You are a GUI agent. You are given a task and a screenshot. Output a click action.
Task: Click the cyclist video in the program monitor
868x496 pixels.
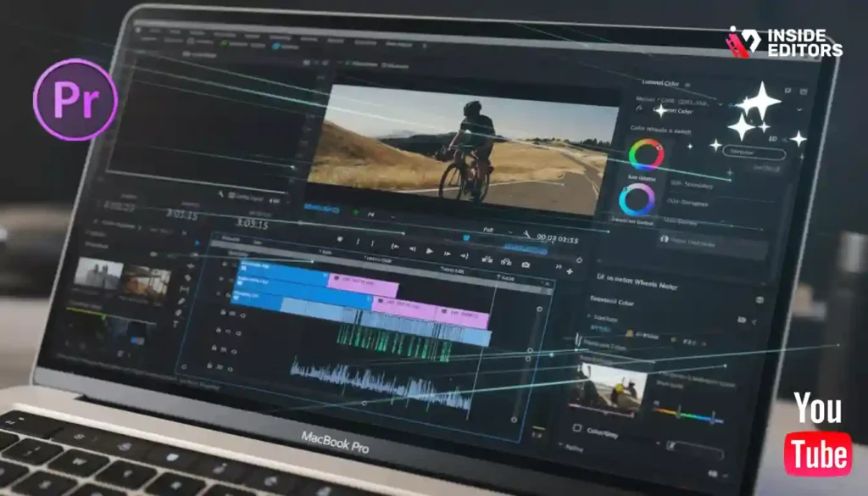[x=463, y=149]
